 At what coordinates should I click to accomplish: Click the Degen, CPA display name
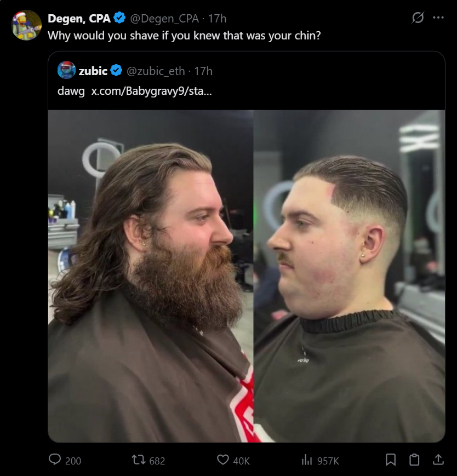click(x=79, y=19)
